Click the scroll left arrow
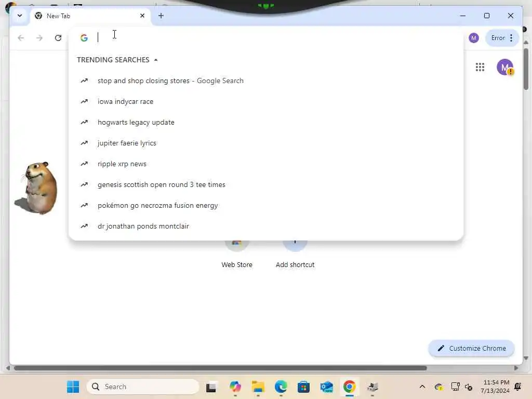 [x=8, y=368]
